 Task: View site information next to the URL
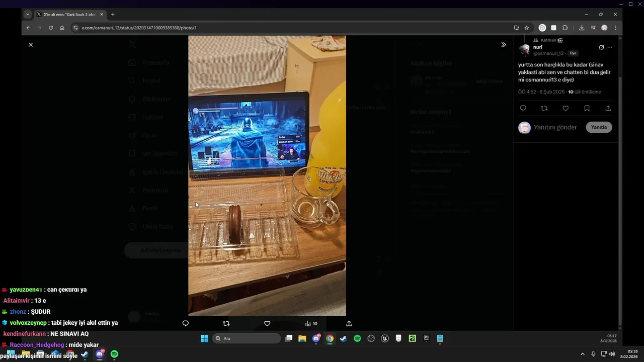75,28
